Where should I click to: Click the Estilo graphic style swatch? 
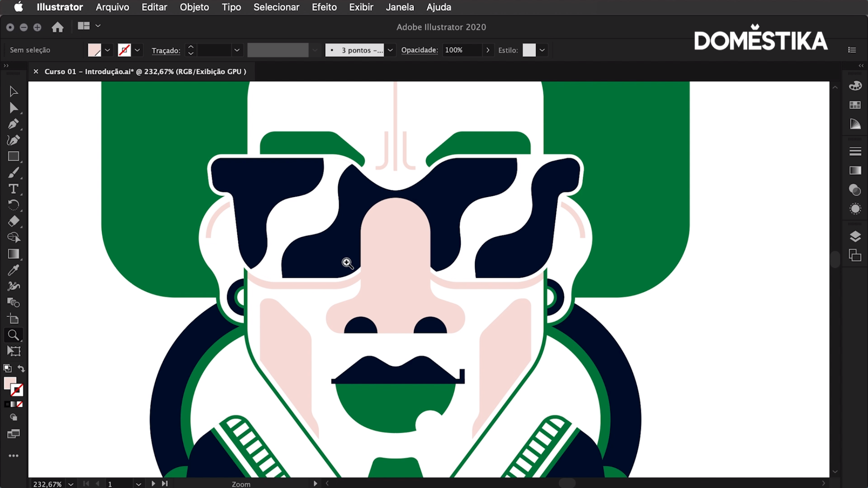coord(529,50)
